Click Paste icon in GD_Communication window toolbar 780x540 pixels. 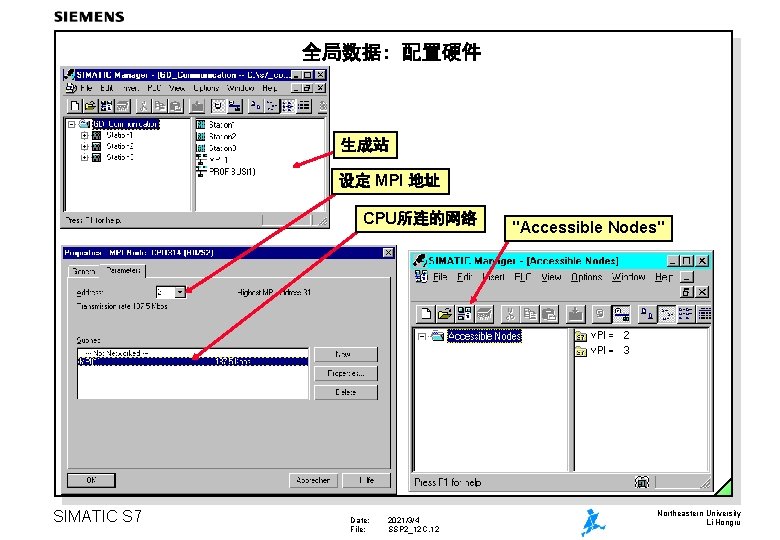pos(176,105)
